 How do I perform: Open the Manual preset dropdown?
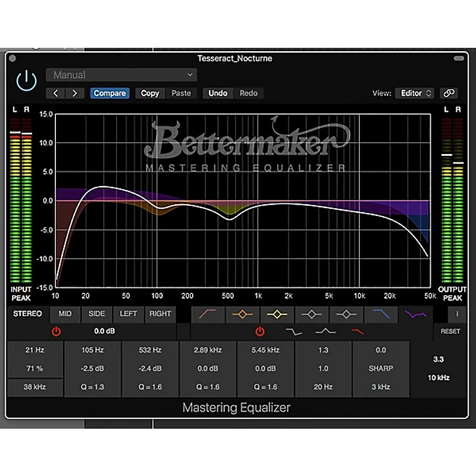click(121, 75)
